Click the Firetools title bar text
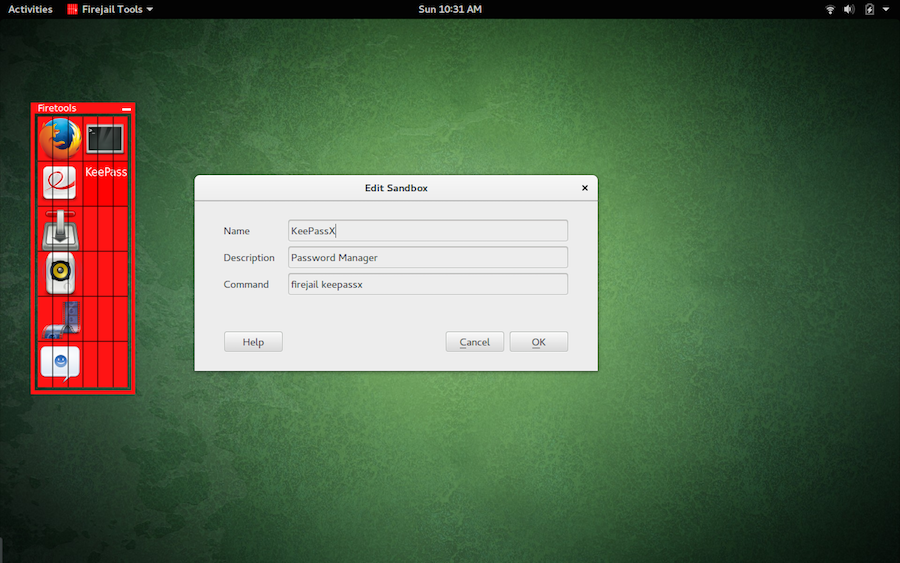This screenshot has width=900, height=563. [57, 108]
